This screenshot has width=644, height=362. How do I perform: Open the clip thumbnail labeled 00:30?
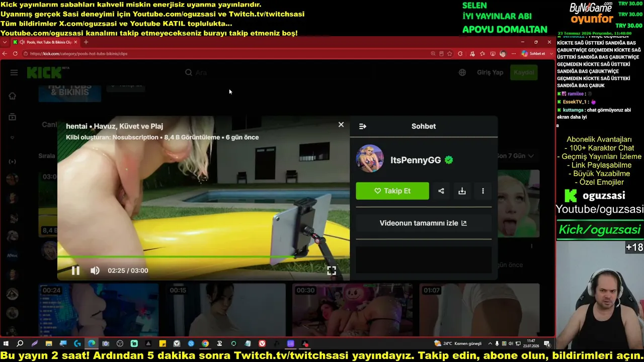click(x=353, y=310)
